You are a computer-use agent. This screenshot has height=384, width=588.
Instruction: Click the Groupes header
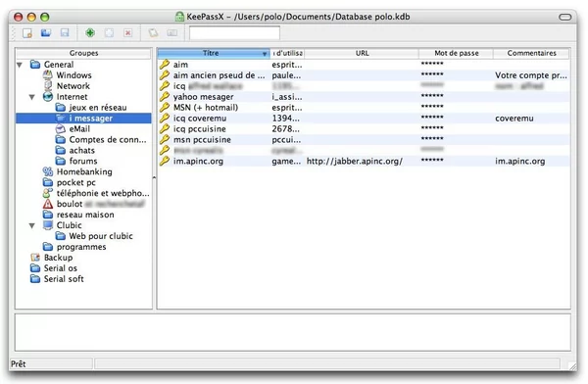pyautogui.click(x=83, y=53)
